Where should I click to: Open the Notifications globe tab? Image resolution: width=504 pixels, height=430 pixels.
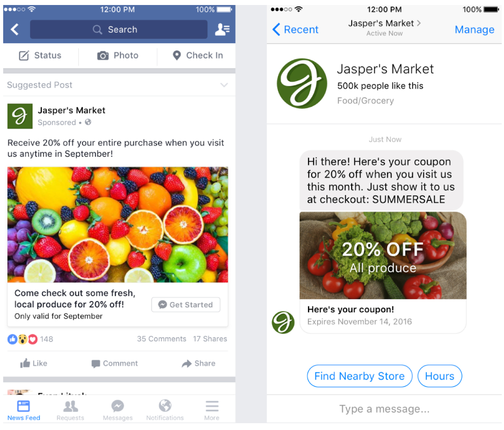(x=165, y=405)
